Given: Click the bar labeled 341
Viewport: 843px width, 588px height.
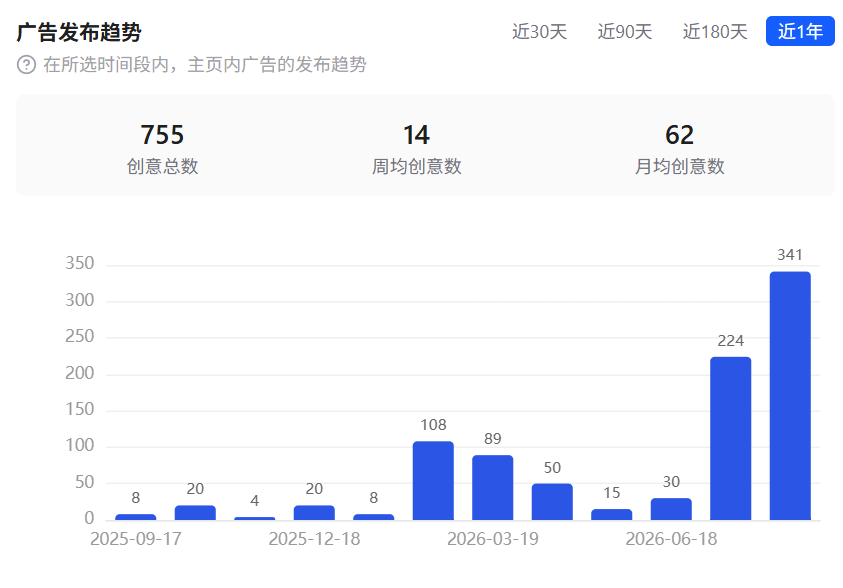Looking at the screenshot, I should pos(790,396).
